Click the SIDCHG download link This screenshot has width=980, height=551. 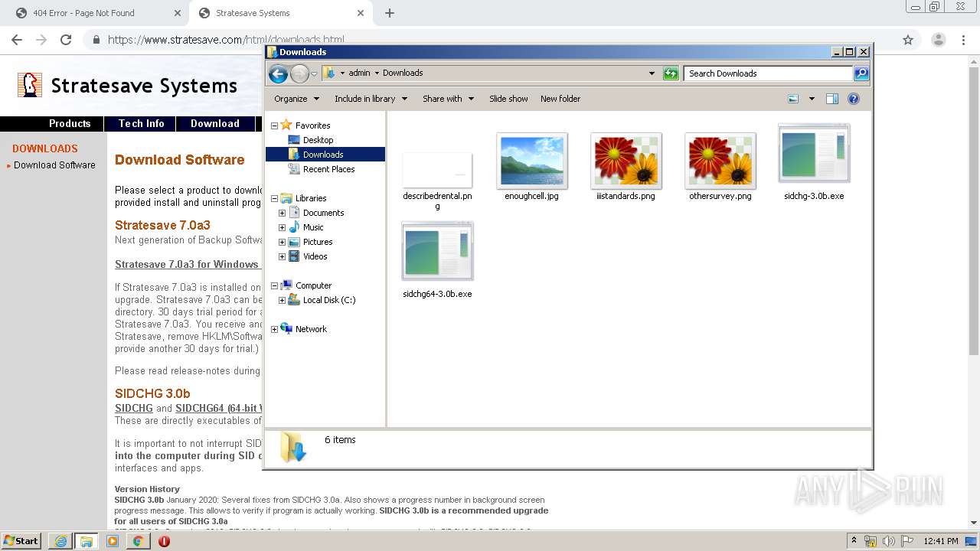tap(134, 409)
